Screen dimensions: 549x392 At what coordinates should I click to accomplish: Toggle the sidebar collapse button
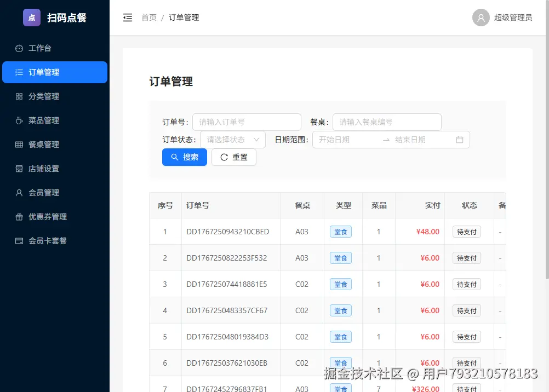pos(128,17)
